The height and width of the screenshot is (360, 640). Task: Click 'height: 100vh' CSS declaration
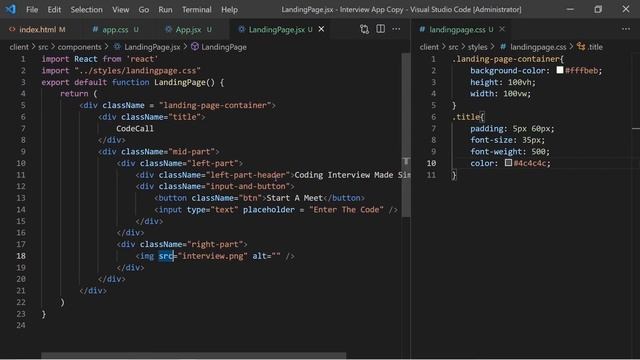[502, 82]
